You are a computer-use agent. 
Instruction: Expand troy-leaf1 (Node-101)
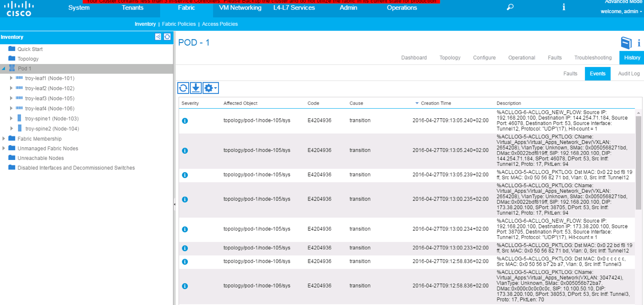point(11,78)
